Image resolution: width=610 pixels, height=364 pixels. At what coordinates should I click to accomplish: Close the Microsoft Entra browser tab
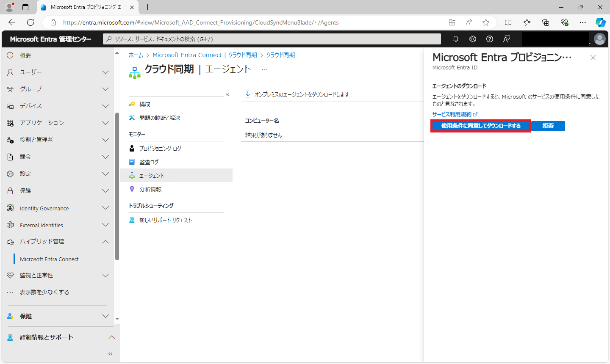pos(132,7)
